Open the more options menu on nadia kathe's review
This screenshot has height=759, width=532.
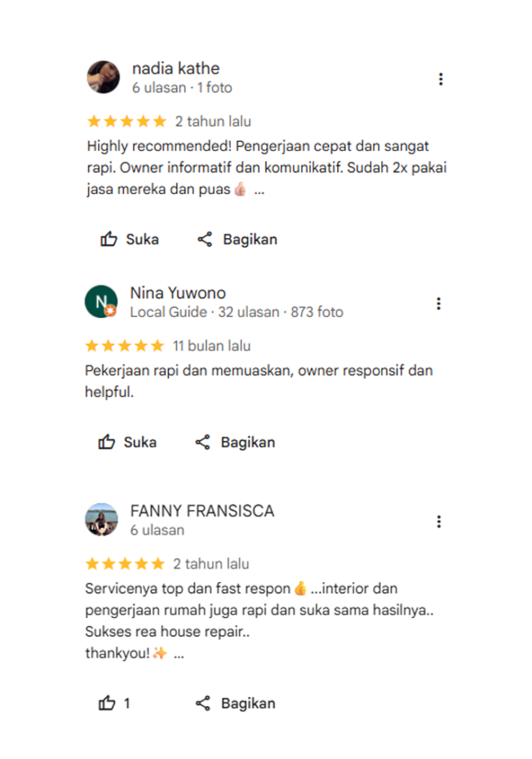coord(441,79)
